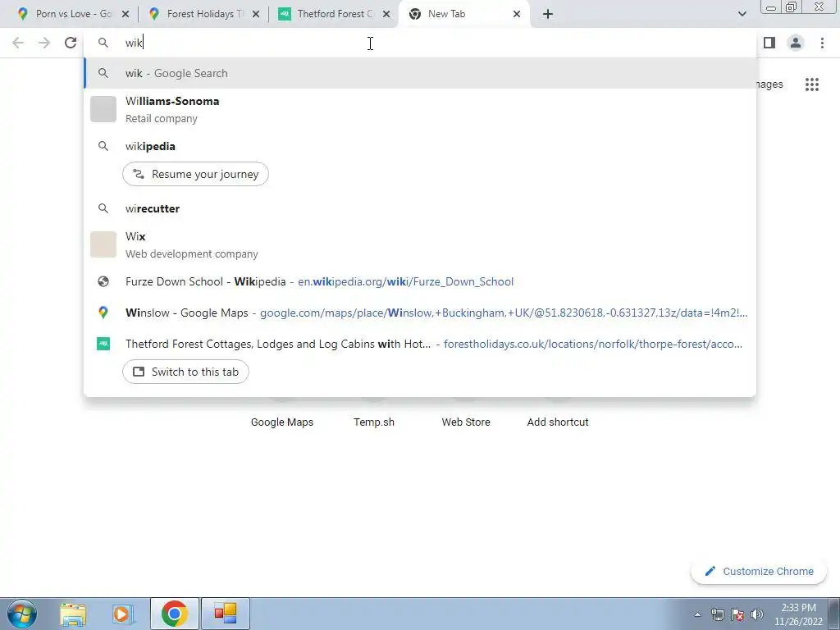Screen dimensions: 840x630
Task: Click the Maps pin icon beside Winslow
Action: [103, 313]
